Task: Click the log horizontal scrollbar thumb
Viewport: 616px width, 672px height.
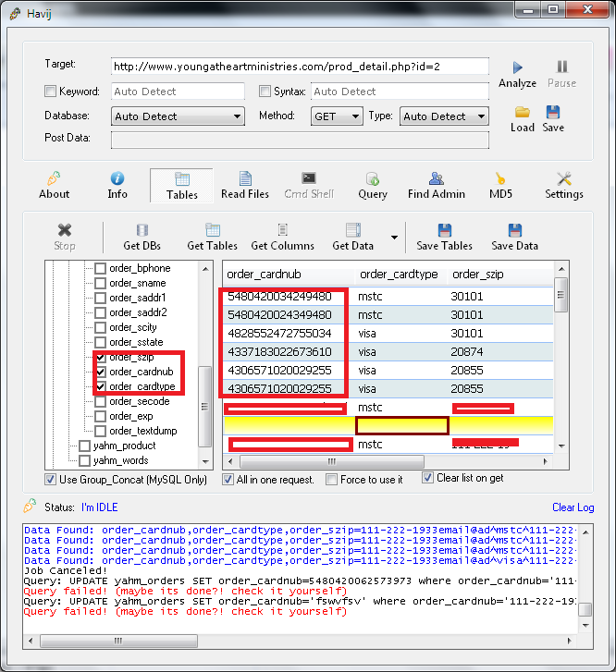Action: [118, 641]
